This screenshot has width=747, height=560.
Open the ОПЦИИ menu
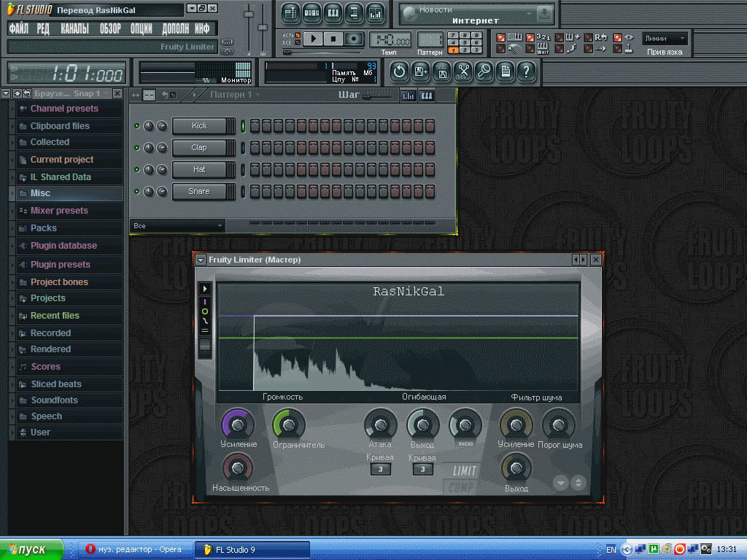click(x=142, y=28)
